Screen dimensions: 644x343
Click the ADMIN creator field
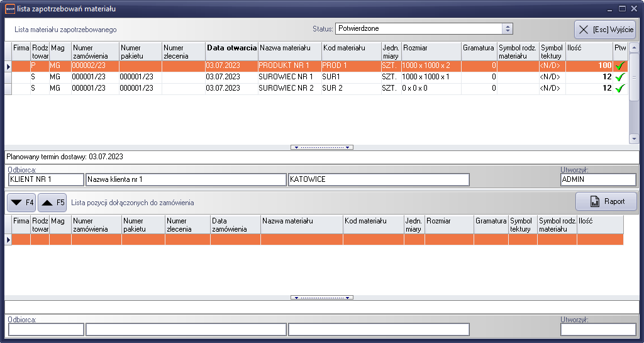(x=597, y=180)
